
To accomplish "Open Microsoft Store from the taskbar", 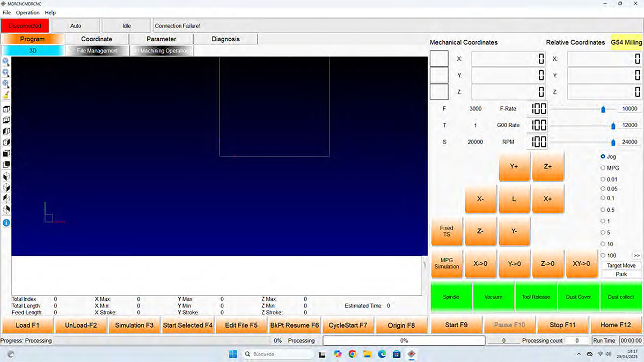I will [397, 354].
